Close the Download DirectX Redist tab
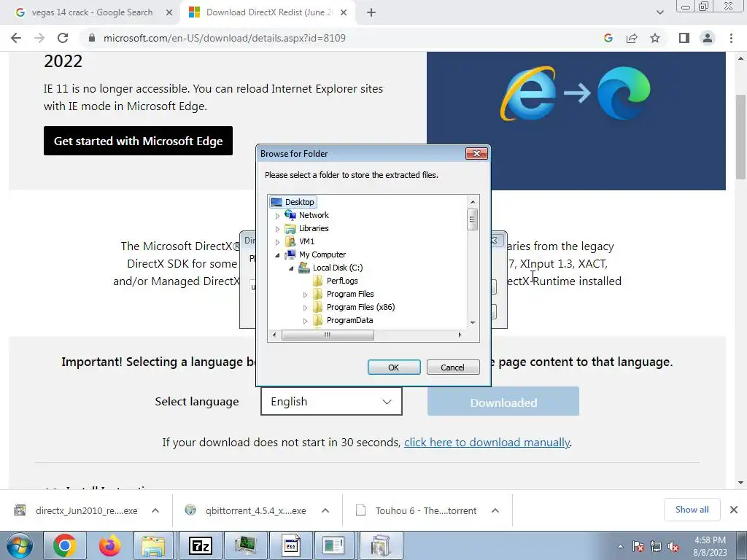 tap(344, 13)
